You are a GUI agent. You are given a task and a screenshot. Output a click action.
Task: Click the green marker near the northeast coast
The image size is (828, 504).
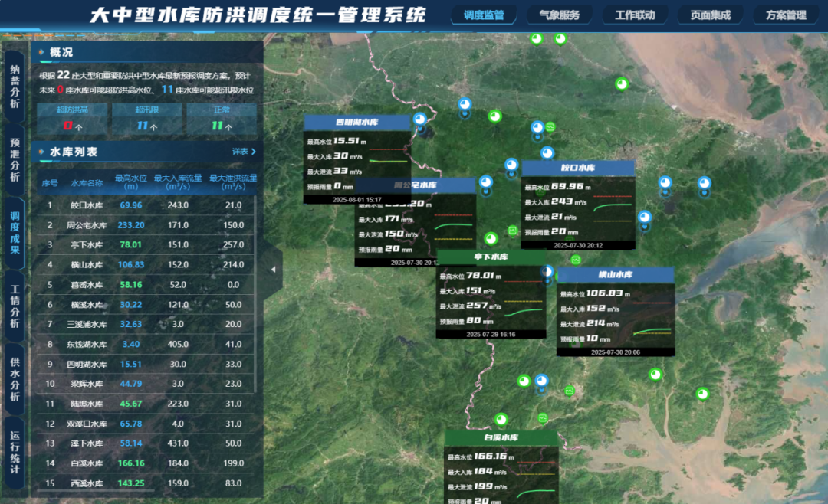622,83
